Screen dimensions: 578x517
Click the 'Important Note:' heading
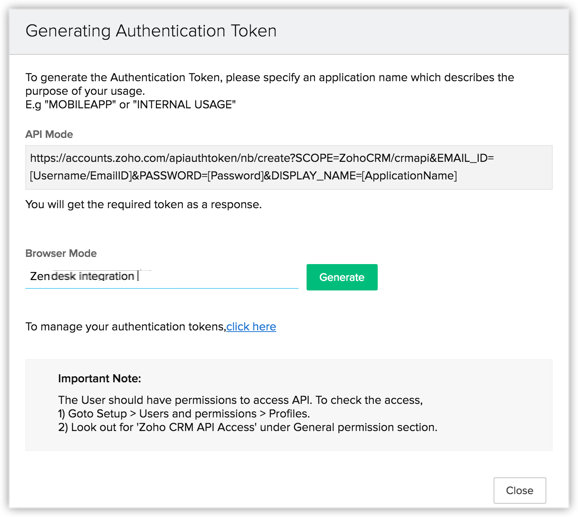[100, 378]
